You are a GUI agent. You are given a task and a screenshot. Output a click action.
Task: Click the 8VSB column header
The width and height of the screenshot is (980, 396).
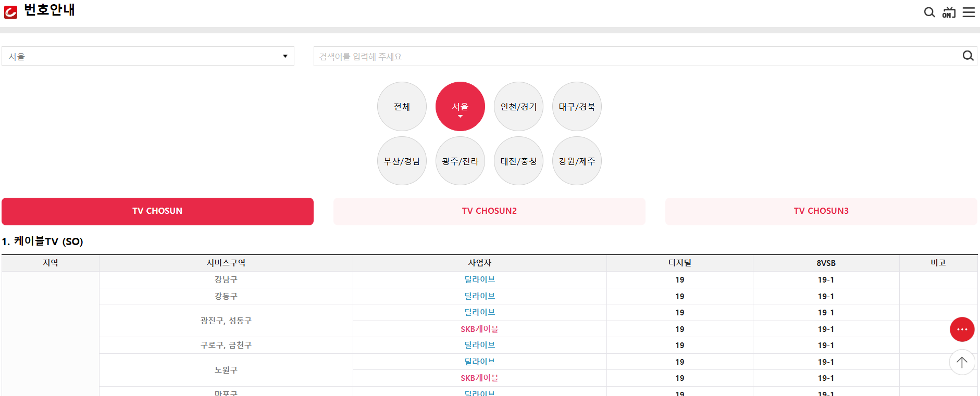[x=826, y=263]
